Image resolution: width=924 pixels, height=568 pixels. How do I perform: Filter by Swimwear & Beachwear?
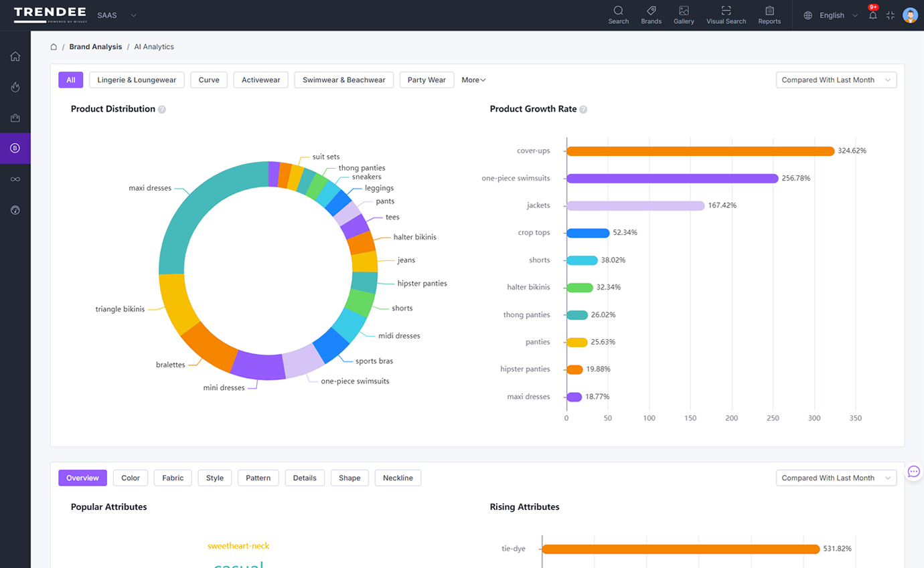click(x=344, y=80)
